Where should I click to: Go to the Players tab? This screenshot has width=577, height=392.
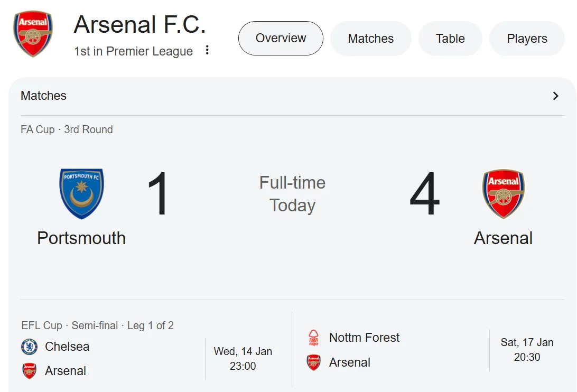click(527, 39)
